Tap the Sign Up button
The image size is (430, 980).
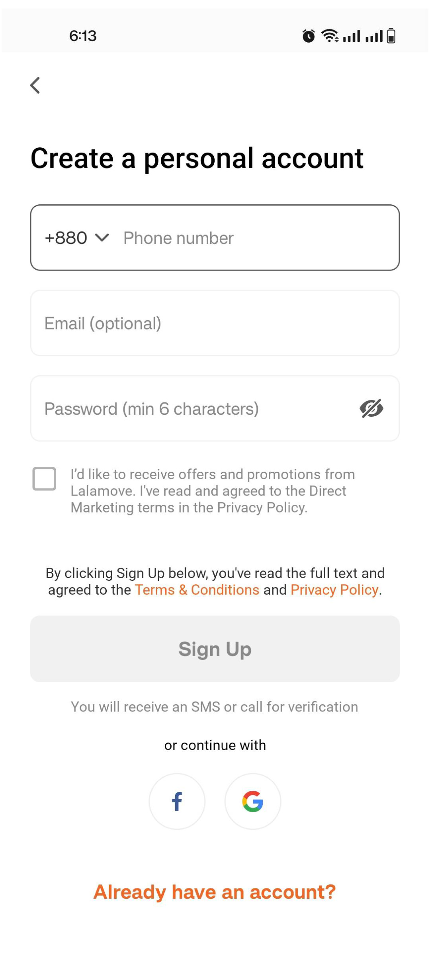click(215, 649)
